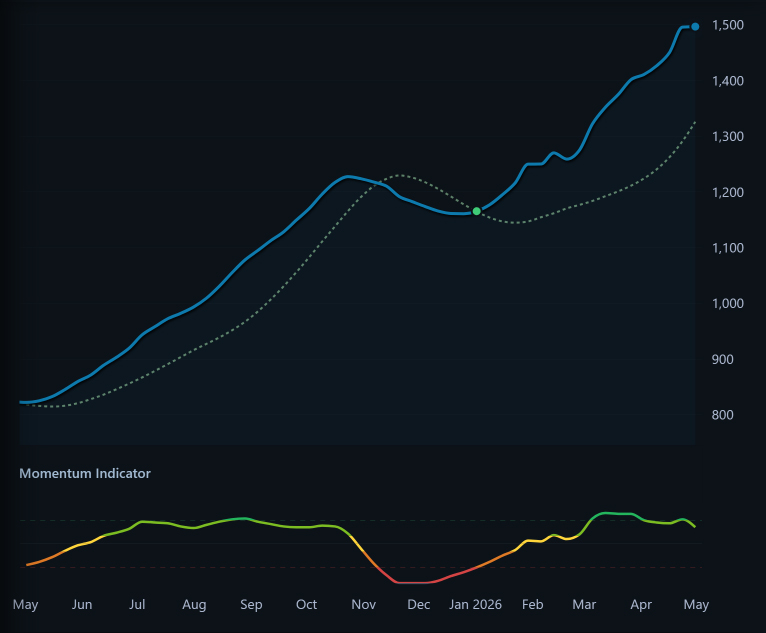The width and height of the screenshot is (766, 633).
Task: Click the 1,500 value on the price axis
Action: [x=727, y=25]
